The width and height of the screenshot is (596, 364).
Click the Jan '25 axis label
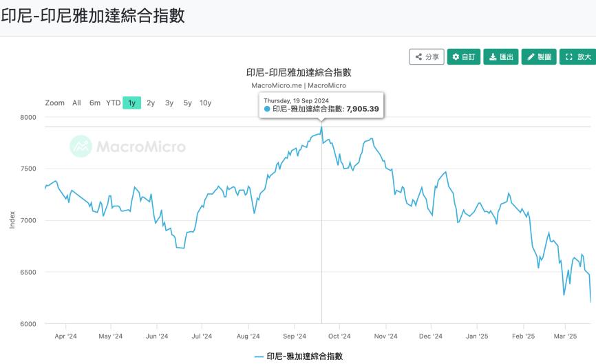tap(477, 336)
